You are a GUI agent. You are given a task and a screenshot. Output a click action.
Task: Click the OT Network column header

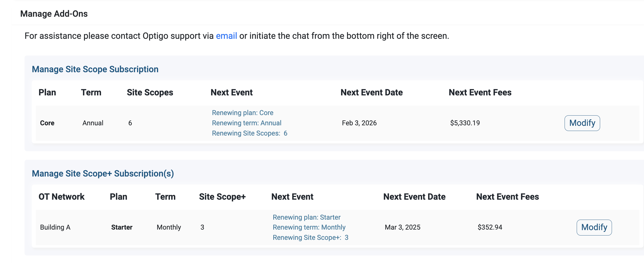(61, 197)
